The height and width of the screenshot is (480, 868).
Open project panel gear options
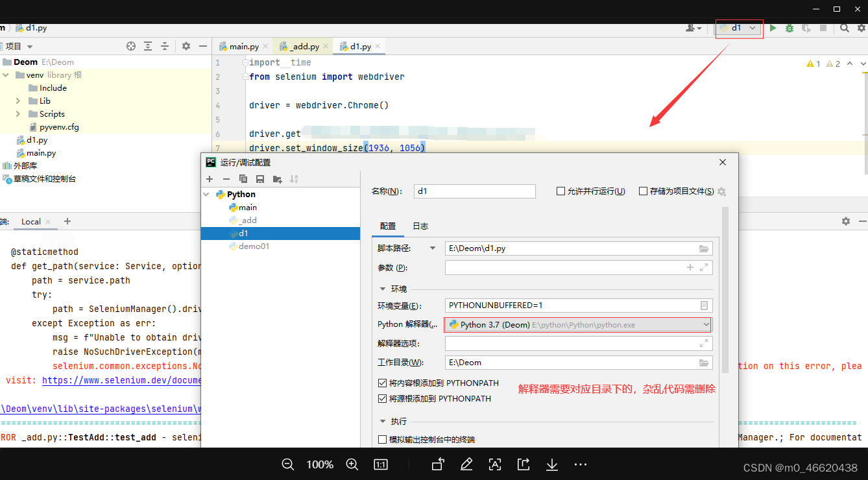[x=186, y=46]
